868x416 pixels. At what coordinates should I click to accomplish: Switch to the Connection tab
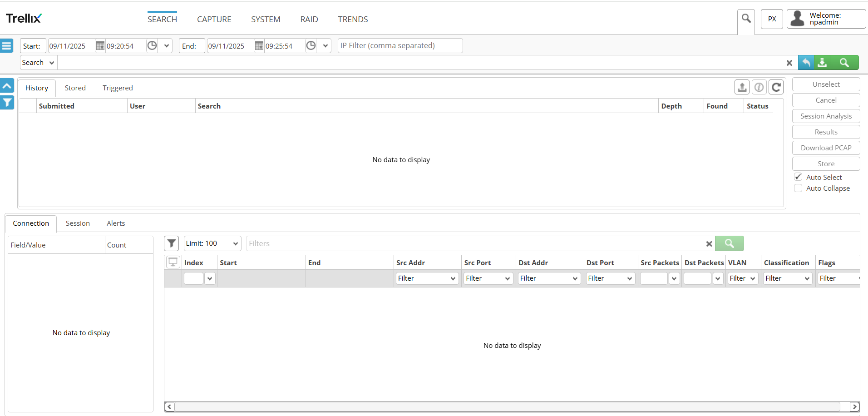(x=31, y=223)
